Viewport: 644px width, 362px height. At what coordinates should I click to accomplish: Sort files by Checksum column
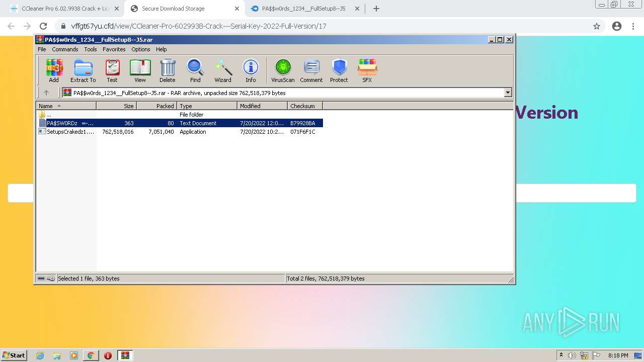coord(305,106)
